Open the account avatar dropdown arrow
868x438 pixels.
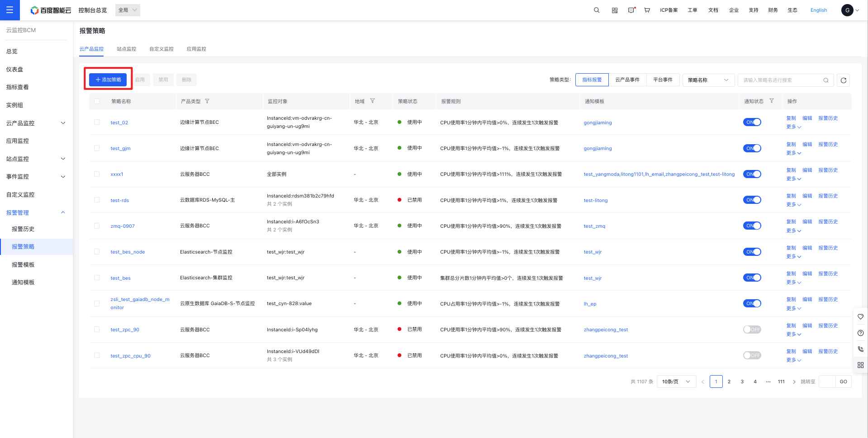pyautogui.click(x=857, y=10)
